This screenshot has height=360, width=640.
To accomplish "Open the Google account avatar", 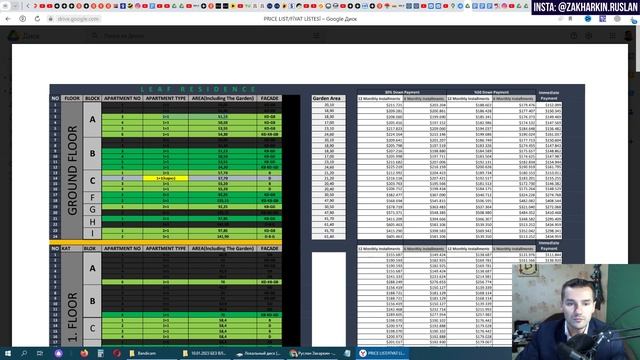I will point(629,36).
